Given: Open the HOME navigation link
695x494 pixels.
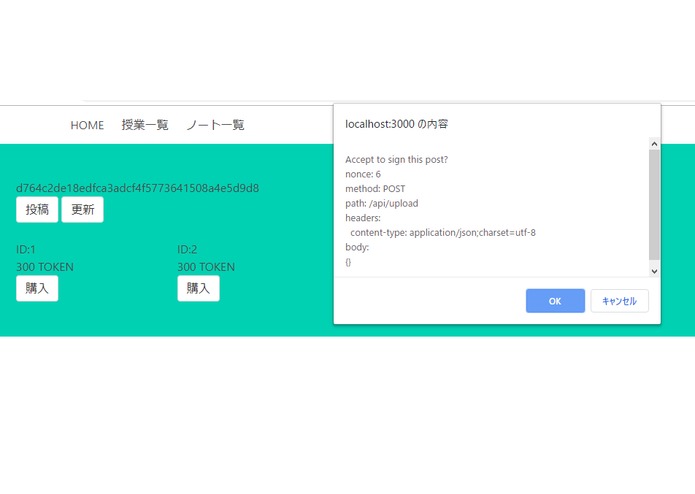Looking at the screenshot, I should coord(87,125).
